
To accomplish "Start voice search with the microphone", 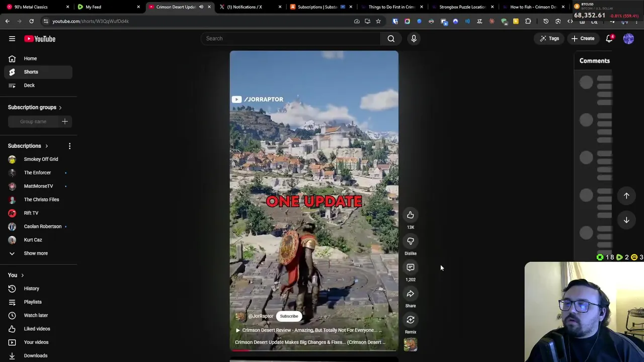I will [x=414, y=39].
